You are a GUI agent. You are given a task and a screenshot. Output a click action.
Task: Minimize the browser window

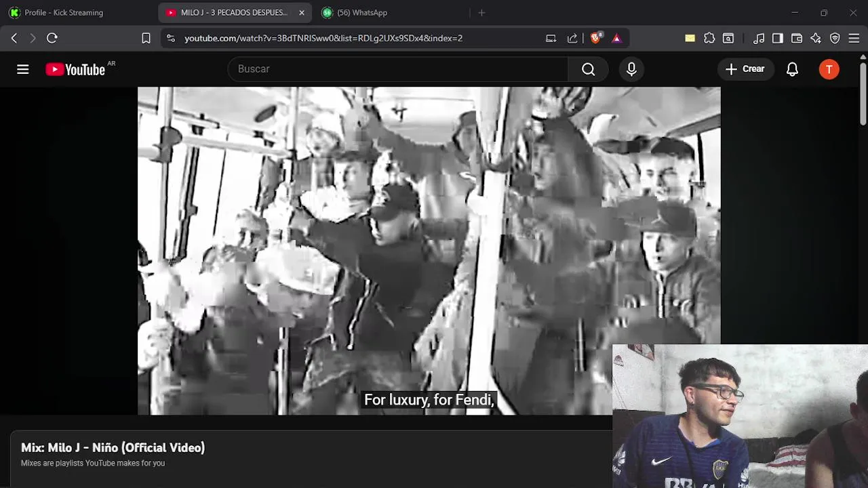tap(795, 12)
